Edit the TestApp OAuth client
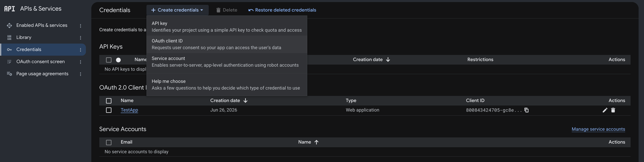644x162 pixels. click(x=605, y=110)
